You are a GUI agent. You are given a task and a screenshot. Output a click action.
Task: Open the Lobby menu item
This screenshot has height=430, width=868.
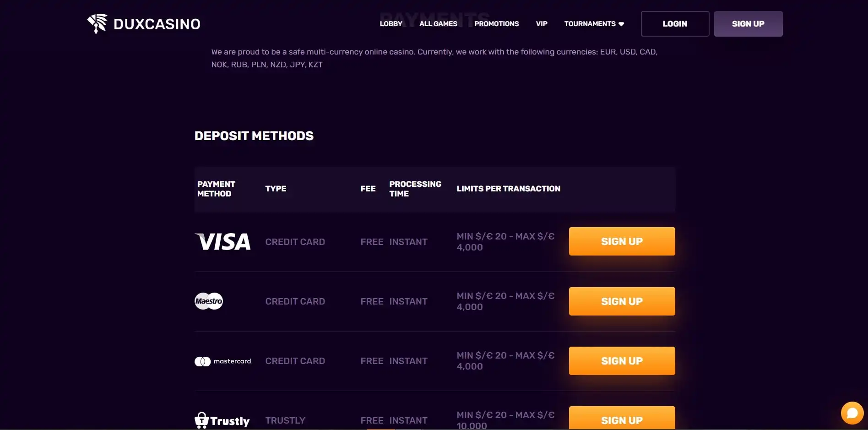click(391, 24)
